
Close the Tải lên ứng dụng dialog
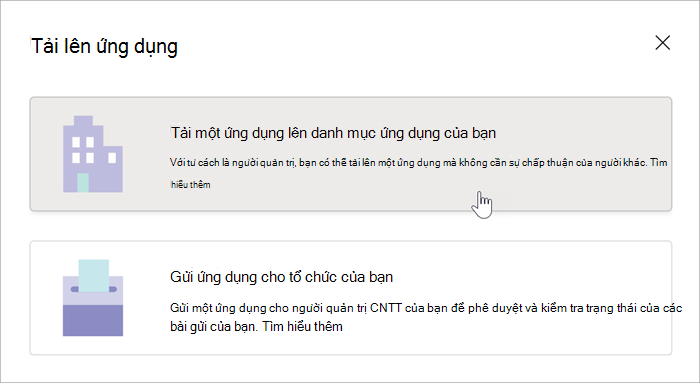click(662, 43)
